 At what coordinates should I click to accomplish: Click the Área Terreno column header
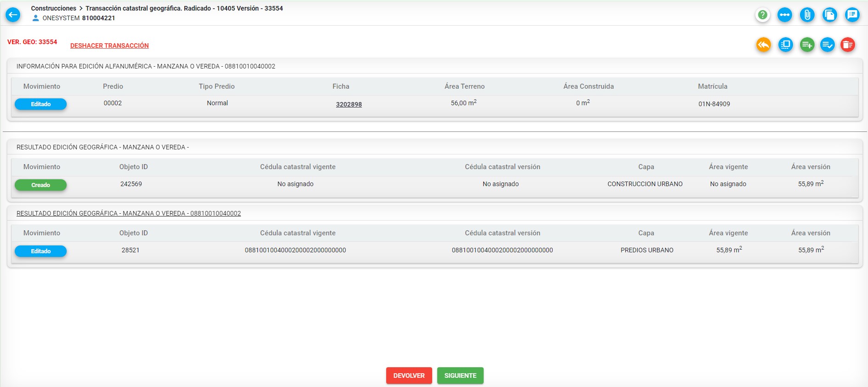point(464,86)
